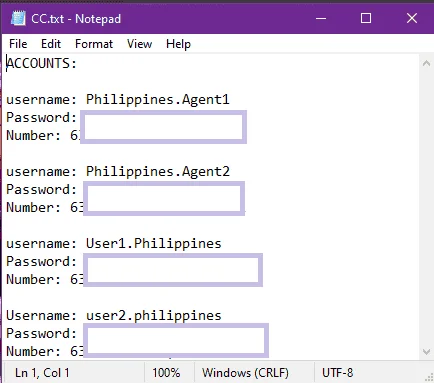This screenshot has height=383, width=434.
Task: Open the Help menu
Action: click(x=178, y=44)
